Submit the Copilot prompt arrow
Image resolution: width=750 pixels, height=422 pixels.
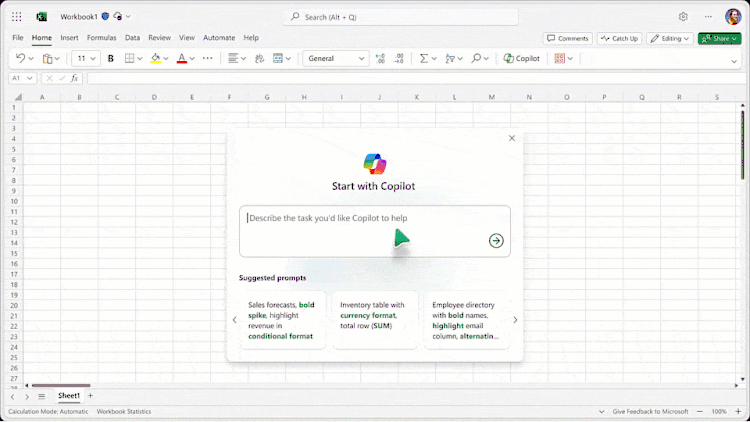pyautogui.click(x=496, y=241)
